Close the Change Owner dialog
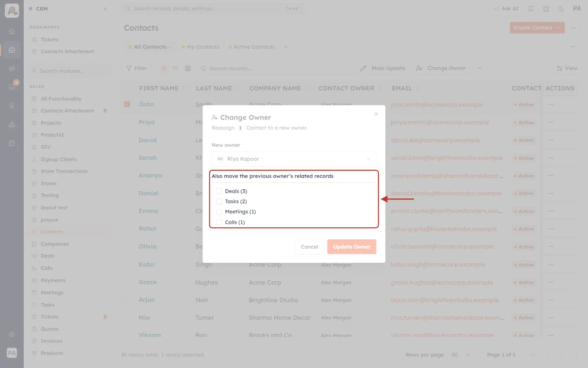Viewport: 588px width, 368px height. [x=376, y=114]
